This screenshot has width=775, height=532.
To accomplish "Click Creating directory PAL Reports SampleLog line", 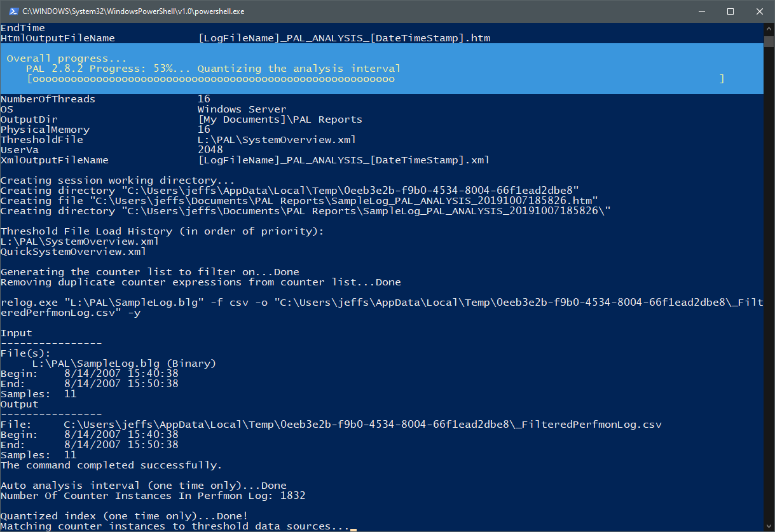I will (306, 211).
